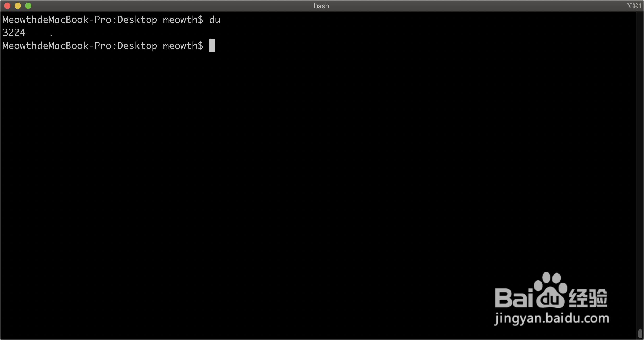
Task: Click meowth$ before the du command
Action: click(x=183, y=20)
